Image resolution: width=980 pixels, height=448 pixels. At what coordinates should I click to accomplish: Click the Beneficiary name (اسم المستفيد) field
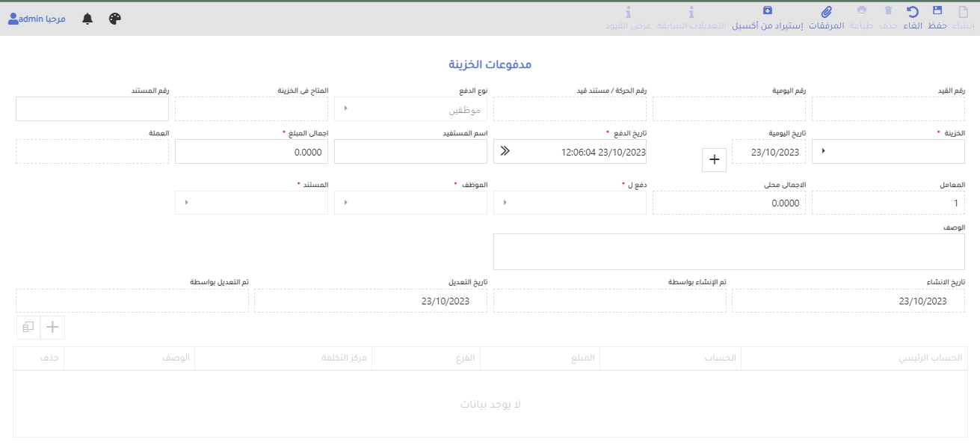coord(410,151)
